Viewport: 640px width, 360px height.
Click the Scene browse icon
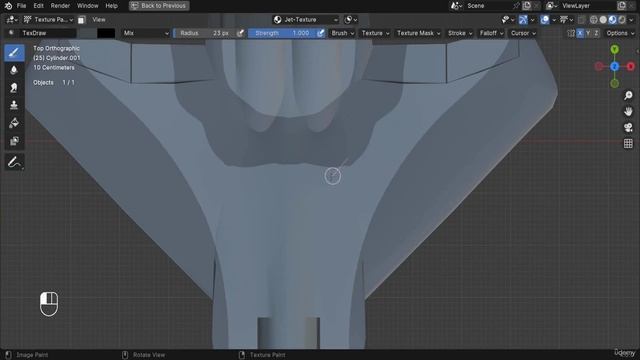tap(456, 6)
